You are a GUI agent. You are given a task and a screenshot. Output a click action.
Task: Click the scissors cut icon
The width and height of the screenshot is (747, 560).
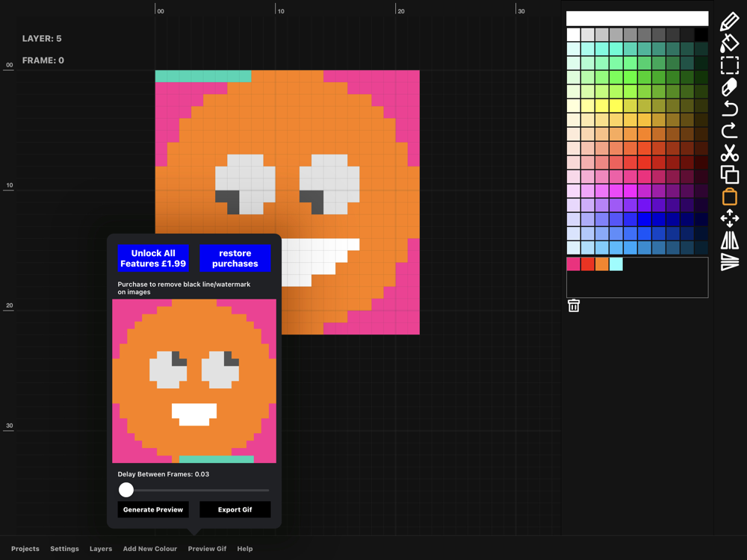[x=729, y=153]
